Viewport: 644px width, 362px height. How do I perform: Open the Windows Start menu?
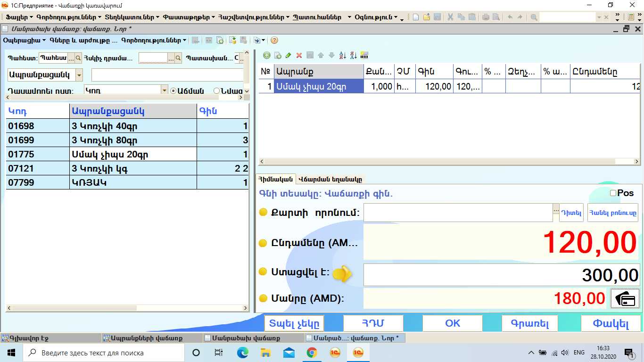tap(11, 353)
